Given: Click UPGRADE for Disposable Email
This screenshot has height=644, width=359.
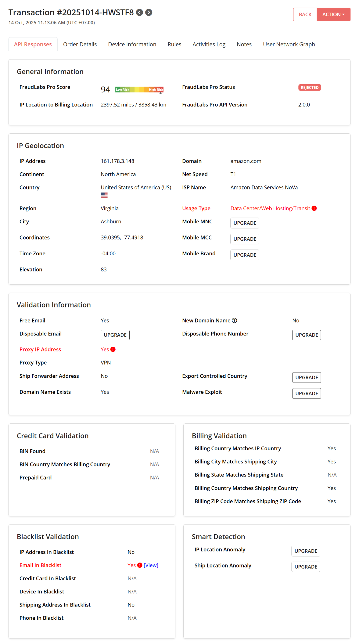Looking at the screenshot, I should coord(115,335).
